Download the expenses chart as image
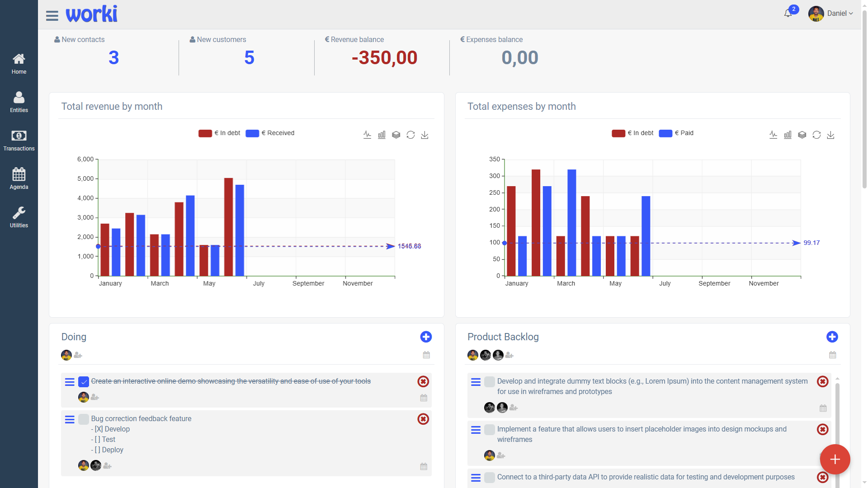Screen dimensions: 868x488 coord(830,135)
